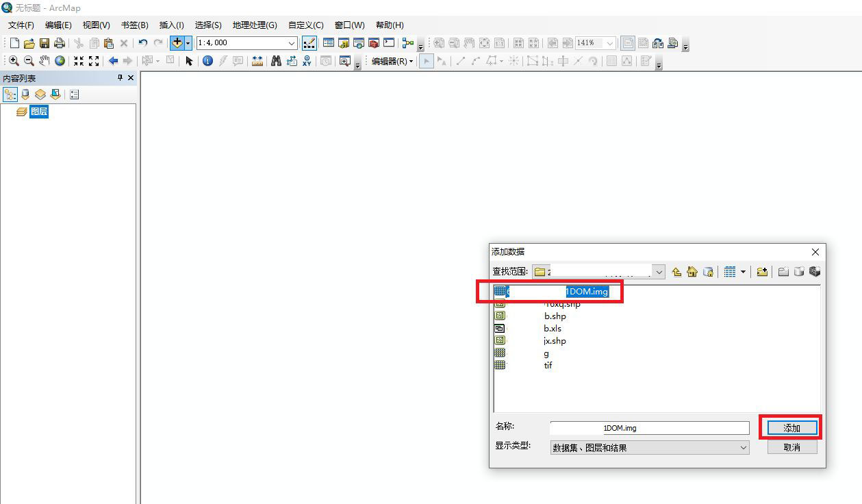Open the Catalog window icon

click(x=344, y=43)
